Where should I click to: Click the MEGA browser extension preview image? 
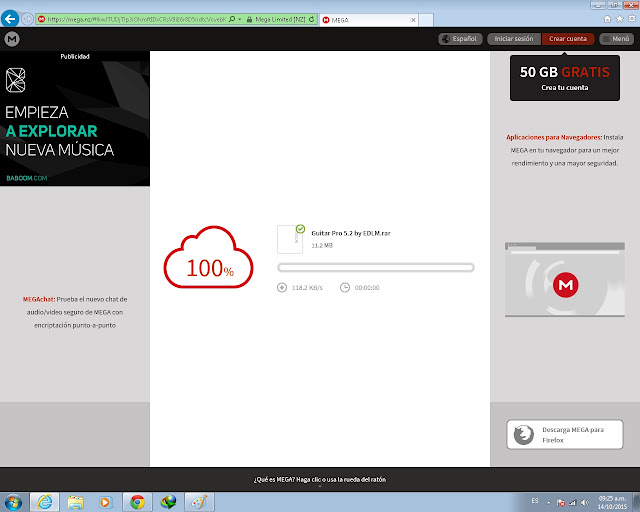point(564,280)
